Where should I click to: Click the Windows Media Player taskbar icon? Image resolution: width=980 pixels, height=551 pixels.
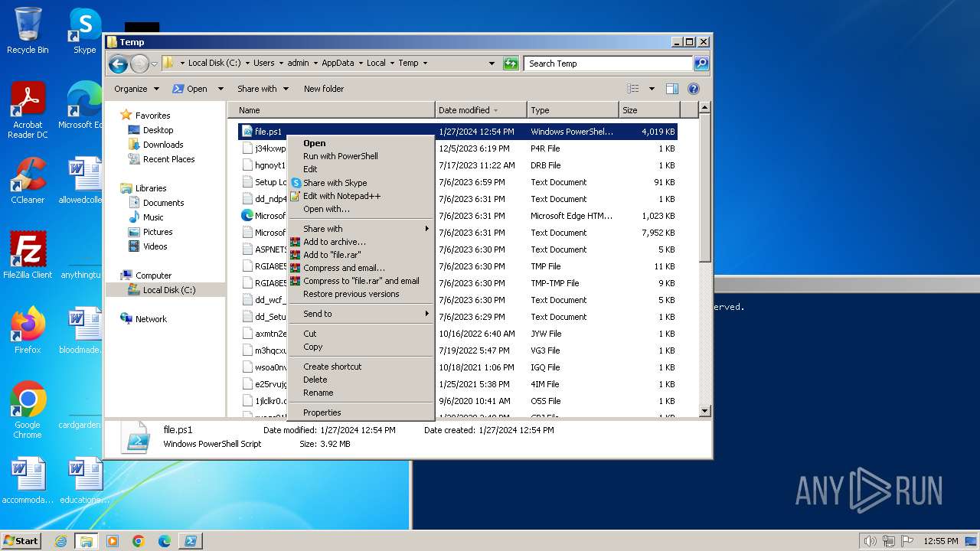pyautogui.click(x=113, y=541)
